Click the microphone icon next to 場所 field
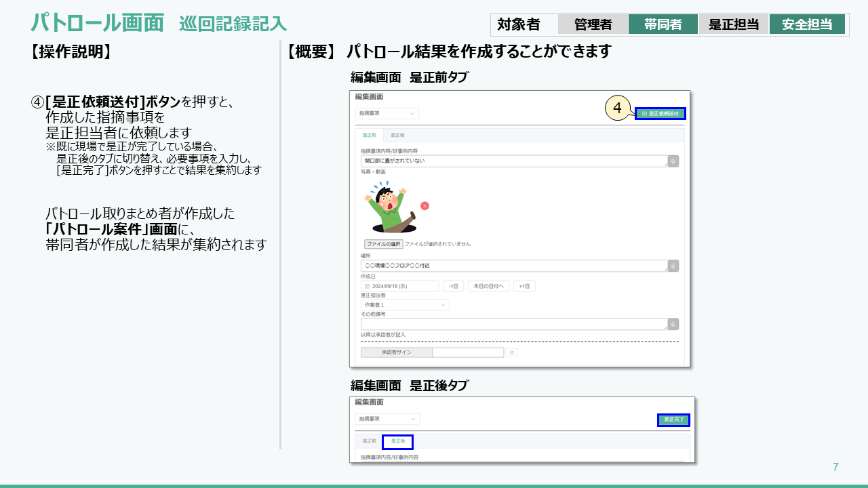The height and width of the screenshot is (488, 868). click(x=673, y=266)
